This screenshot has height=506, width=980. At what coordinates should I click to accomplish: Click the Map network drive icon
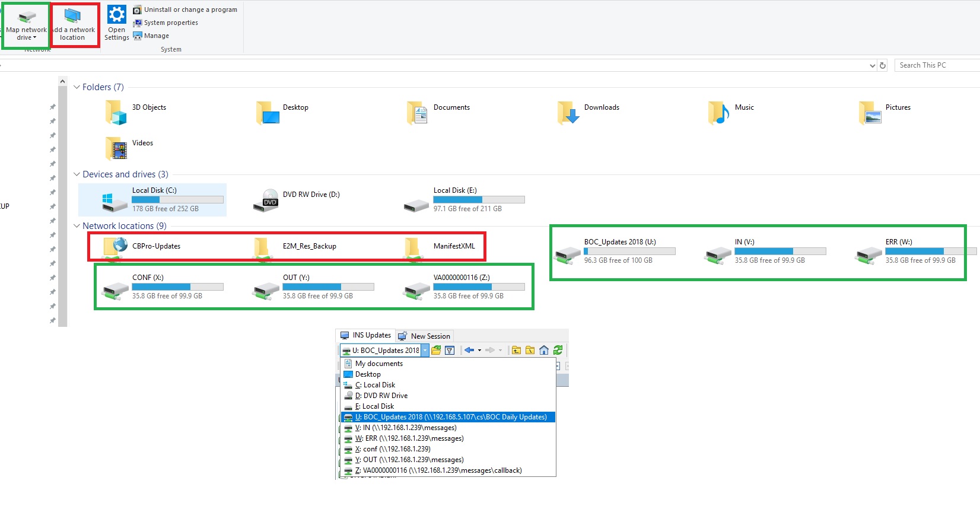26,17
